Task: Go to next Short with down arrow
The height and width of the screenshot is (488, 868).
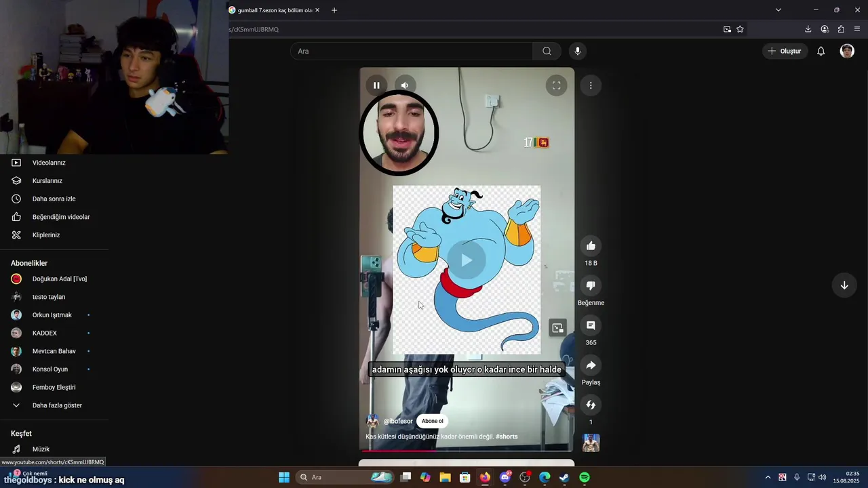Action: click(x=844, y=285)
